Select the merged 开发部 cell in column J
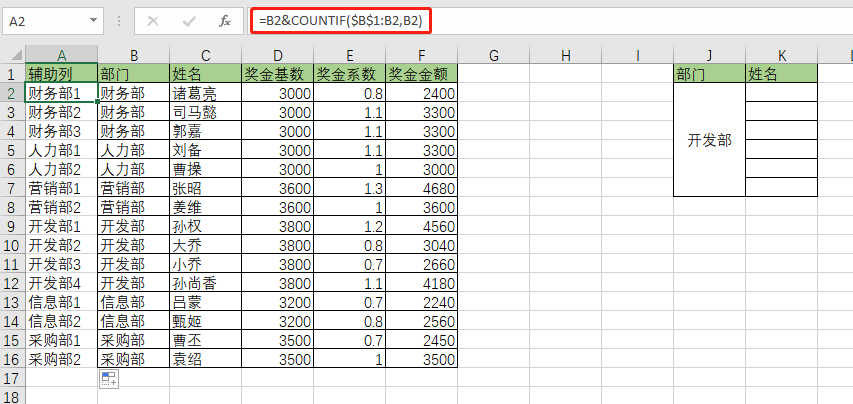The image size is (853, 404). (x=709, y=140)
